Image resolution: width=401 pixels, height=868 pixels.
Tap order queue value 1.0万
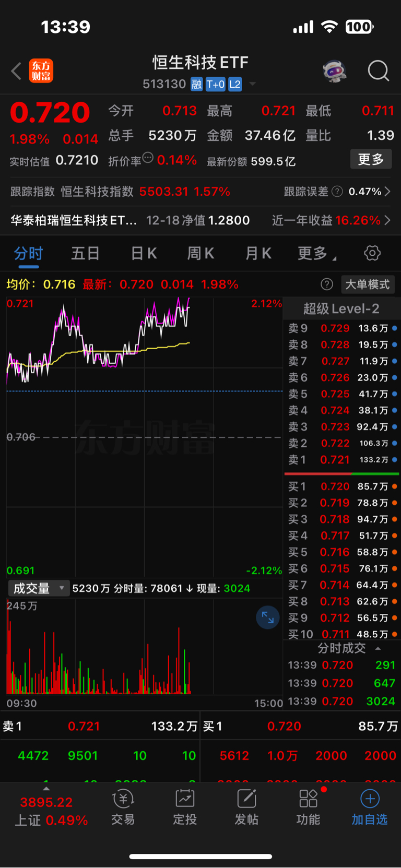click(x=282, y=756)
